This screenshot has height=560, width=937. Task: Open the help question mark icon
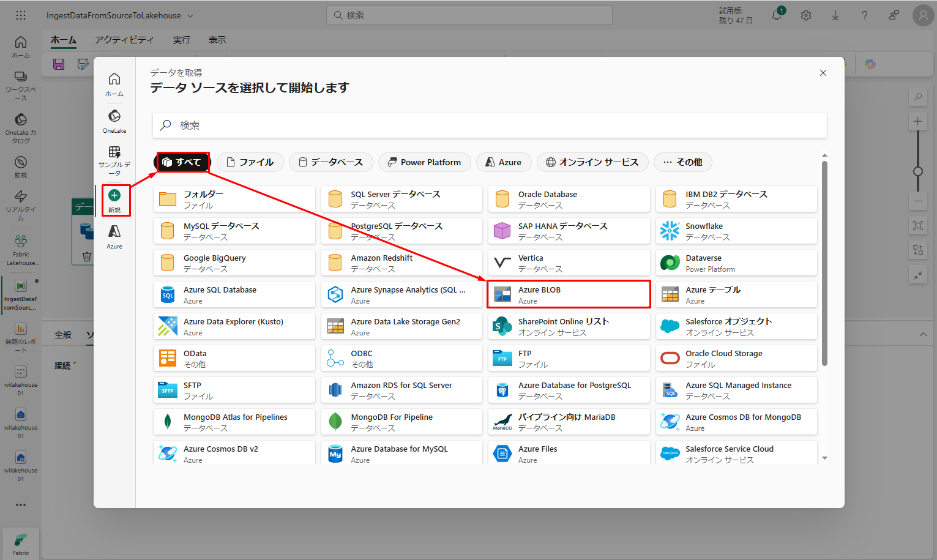865,15
